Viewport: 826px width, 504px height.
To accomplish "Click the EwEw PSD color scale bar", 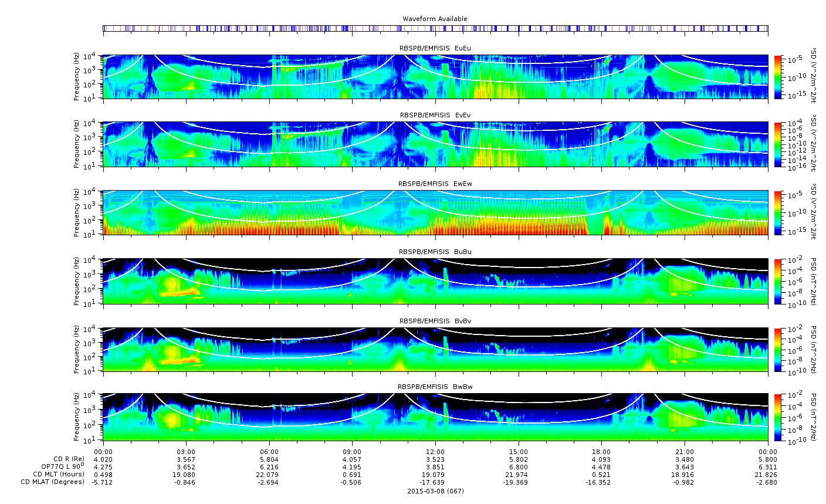I will (778, 213).
